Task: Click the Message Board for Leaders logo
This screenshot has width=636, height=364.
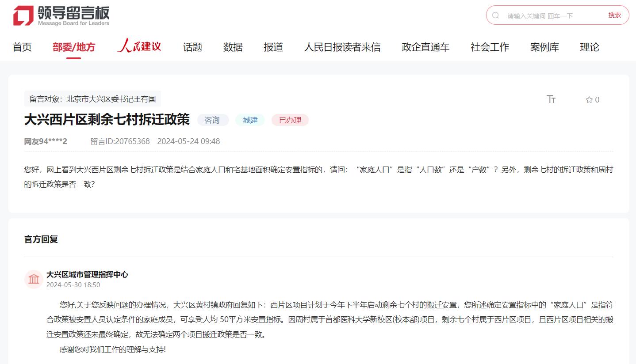Action: pyautogui.click(x=61, y=16)
